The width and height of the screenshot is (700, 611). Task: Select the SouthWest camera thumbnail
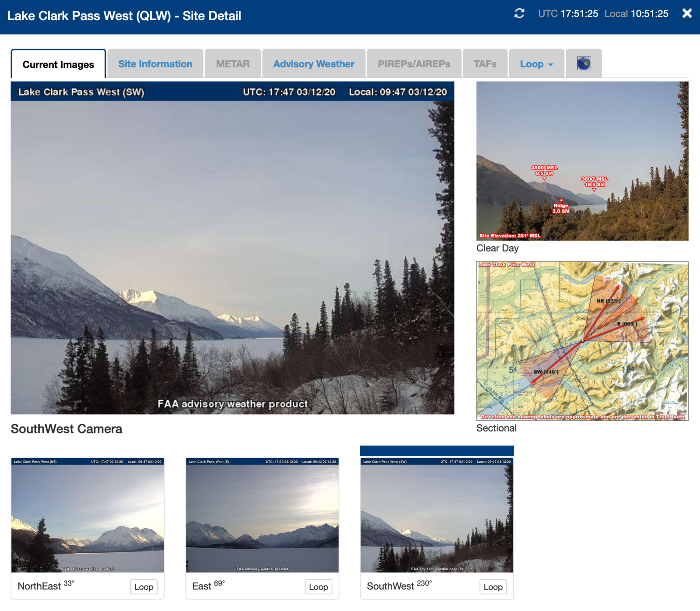click(x=437, y=516)
